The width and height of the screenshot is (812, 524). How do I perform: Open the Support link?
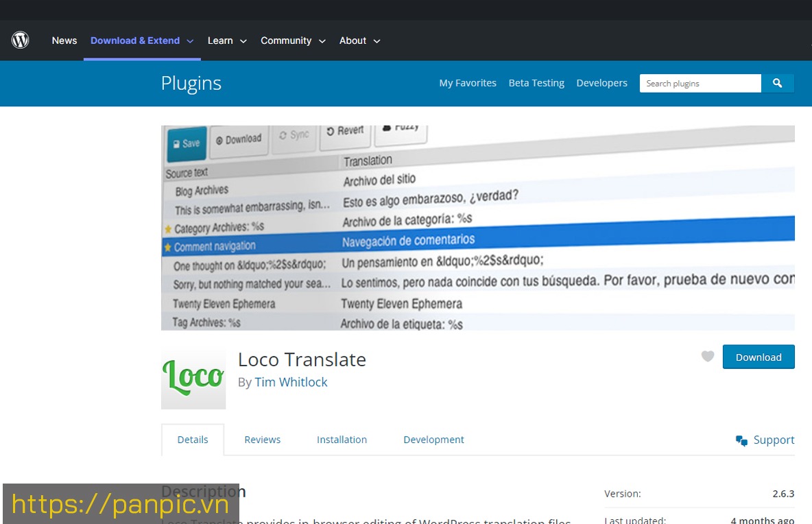click(x=774, y=440)
